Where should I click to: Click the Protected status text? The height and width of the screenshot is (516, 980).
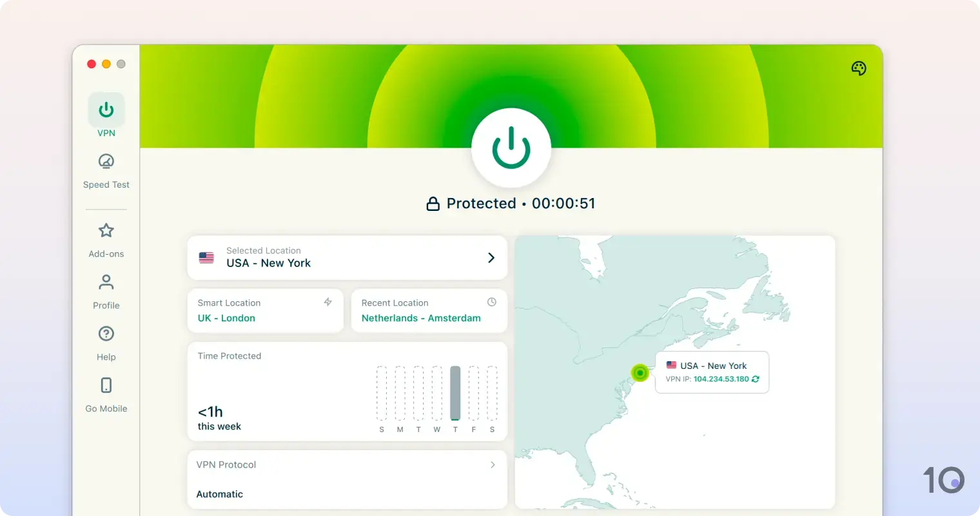481,203
